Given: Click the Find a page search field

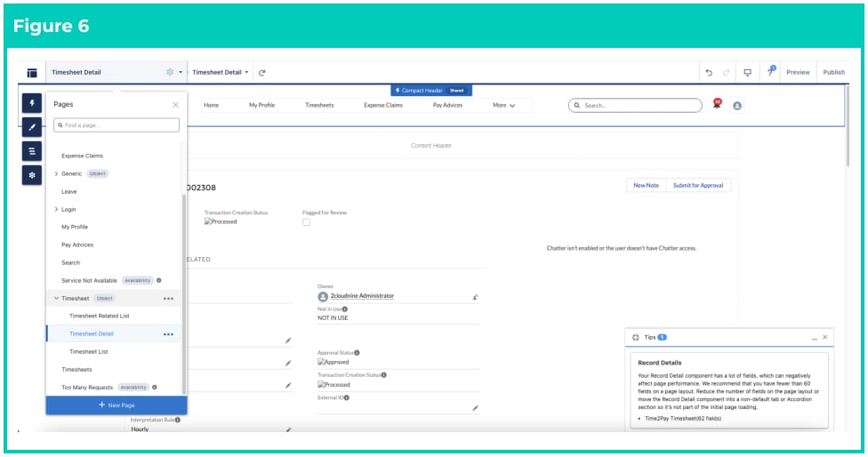Looking at the screenshot, I should (x=117, y=125).
